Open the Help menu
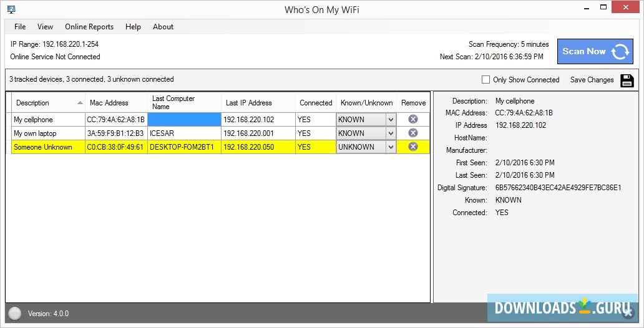This screenshot has width=644, height=328. [133, 27]
